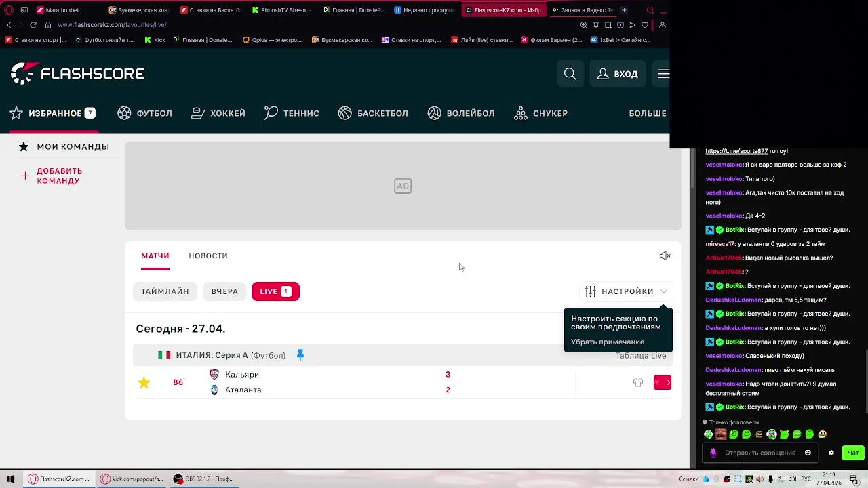Switch to the МАТЧИ tab
The width and height of the screenshot is (868, 488).
155,256
